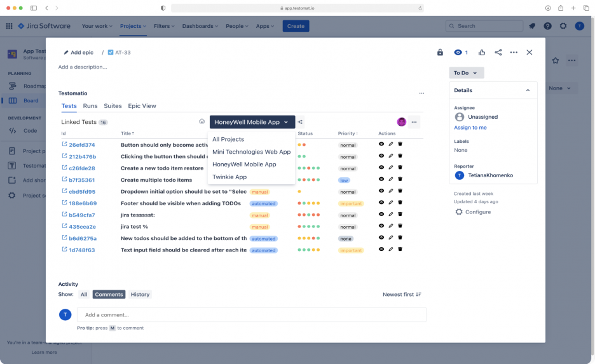This screenshot has width=595, height=364.
Task: Select Mini Technologies Web App option
Action: 251,152
